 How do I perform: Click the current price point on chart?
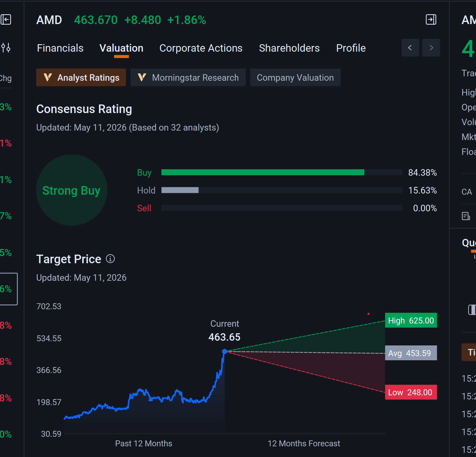225,351
